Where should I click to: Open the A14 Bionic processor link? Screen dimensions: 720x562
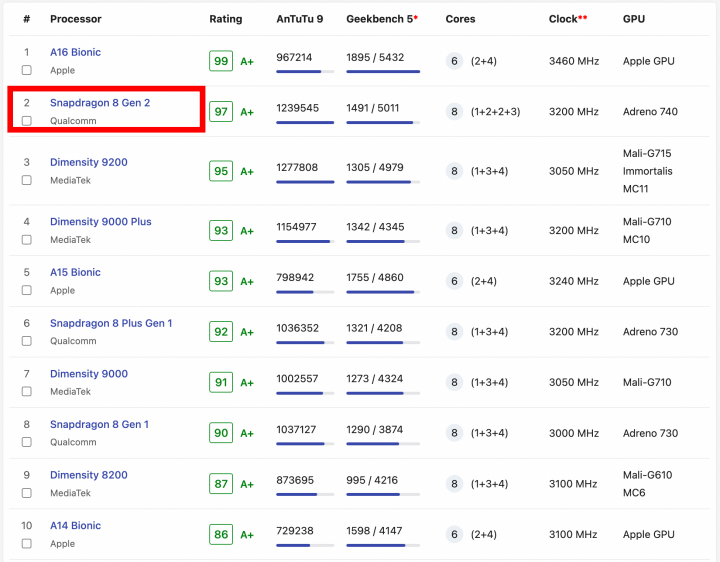(x=75, y=525)
